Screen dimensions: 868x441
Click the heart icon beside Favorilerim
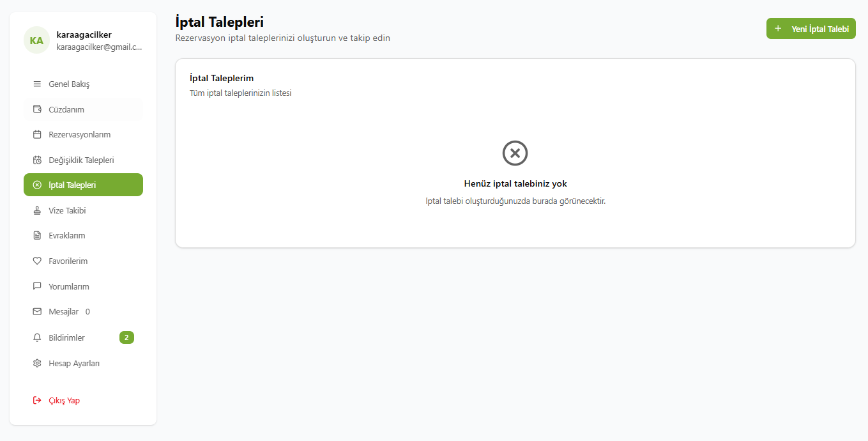point(37,261)
